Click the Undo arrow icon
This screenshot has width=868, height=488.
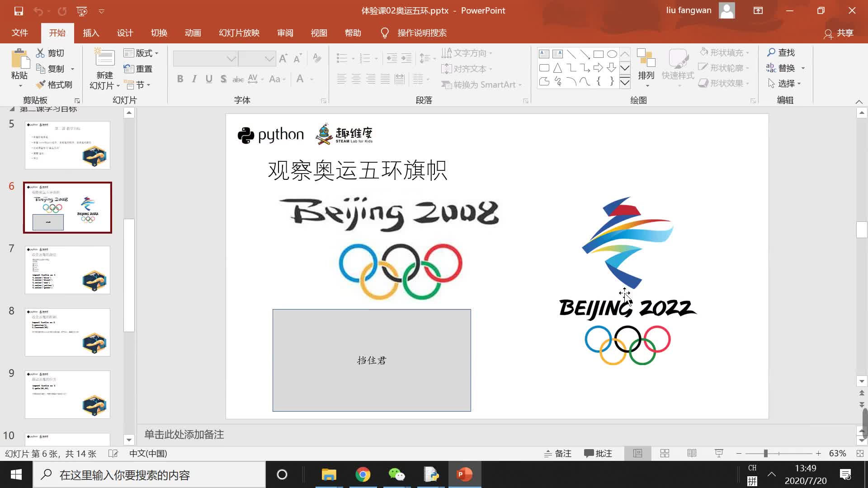coord(39,11)
